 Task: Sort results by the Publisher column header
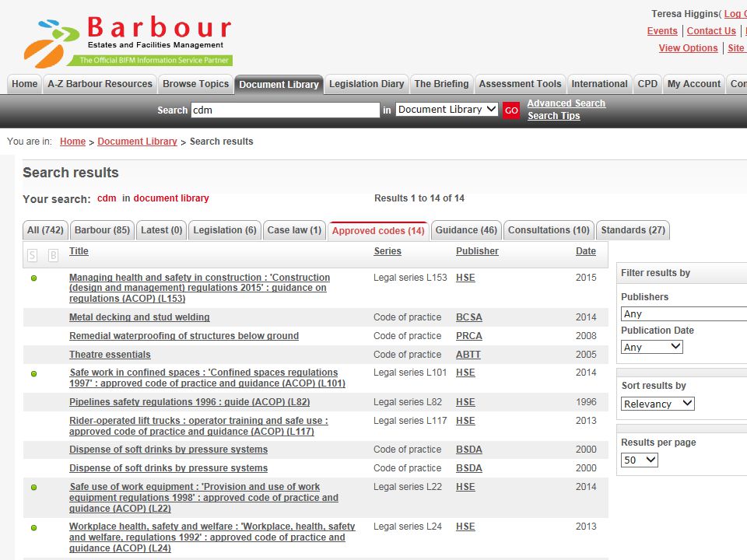point(477,251)
